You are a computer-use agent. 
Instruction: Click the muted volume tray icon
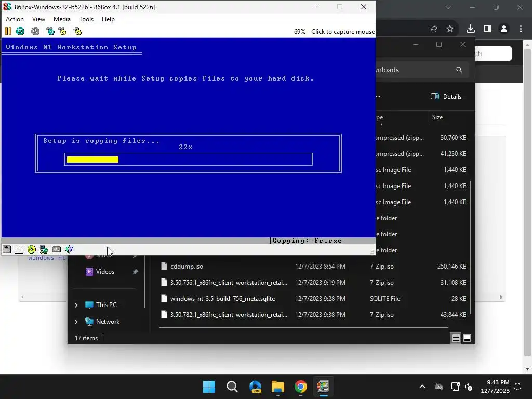[469, 387]
